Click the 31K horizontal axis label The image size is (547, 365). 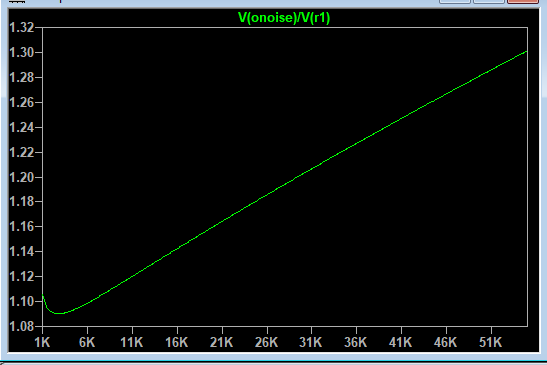pos(311,342)
